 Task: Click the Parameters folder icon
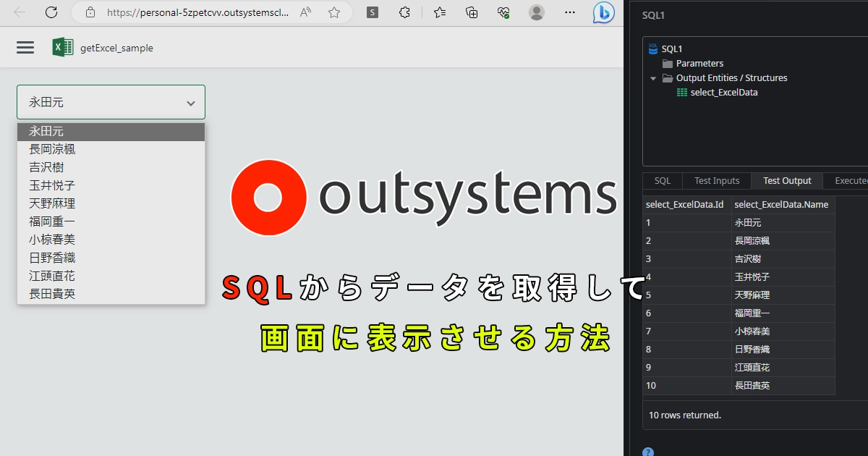pyautogui.click(x=668, y=64)
